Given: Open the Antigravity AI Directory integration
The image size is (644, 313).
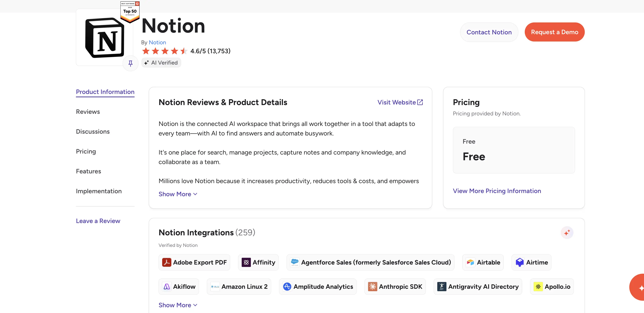Looking at the screenshot, I should 478,287.
